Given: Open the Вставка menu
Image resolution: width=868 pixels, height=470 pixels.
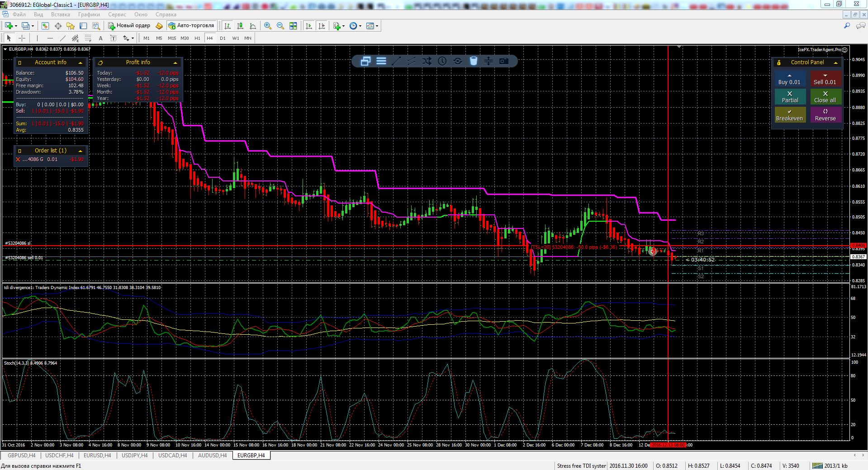Looking at the screenshot, I should click(61, 14).
